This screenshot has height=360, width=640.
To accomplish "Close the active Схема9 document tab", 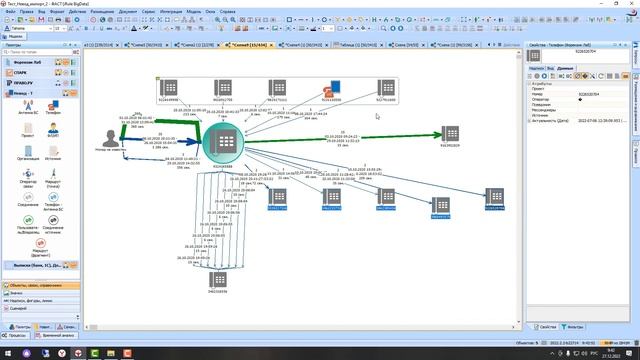I will (x=271, y=45).
